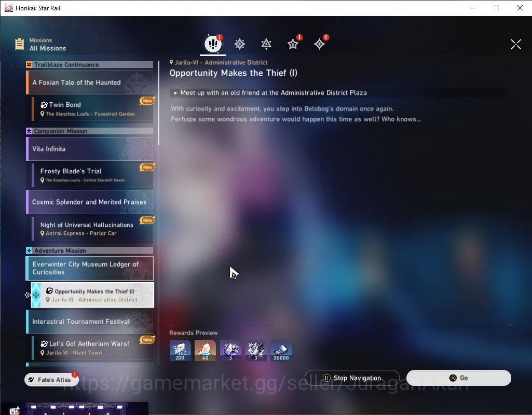Image resolution: width=532 pixels, height=415 pixels.
Task: Click the New badge on Twin Bond
Action: point(147,101)
